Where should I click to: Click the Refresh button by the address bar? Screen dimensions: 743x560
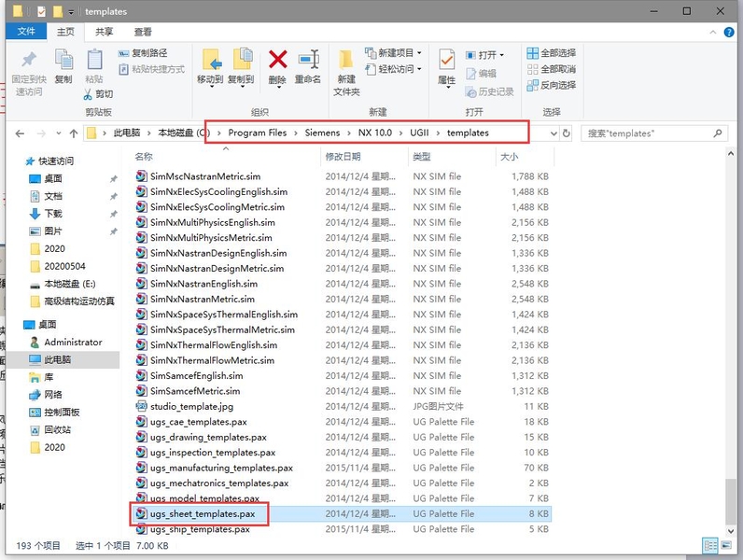[x=567, y=133]
